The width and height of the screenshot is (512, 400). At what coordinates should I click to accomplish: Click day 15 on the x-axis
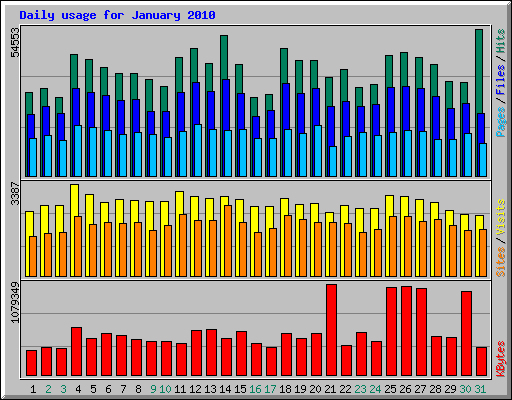240,389
